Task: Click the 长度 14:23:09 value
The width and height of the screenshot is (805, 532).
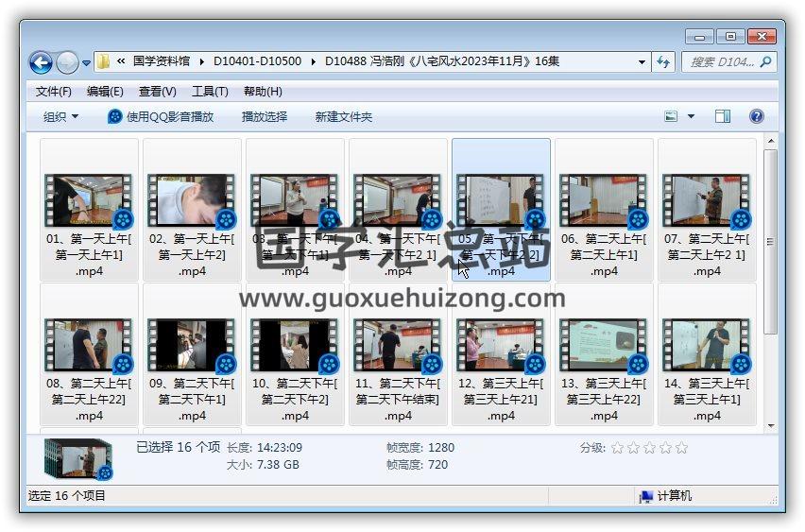Action: point(280,448)
